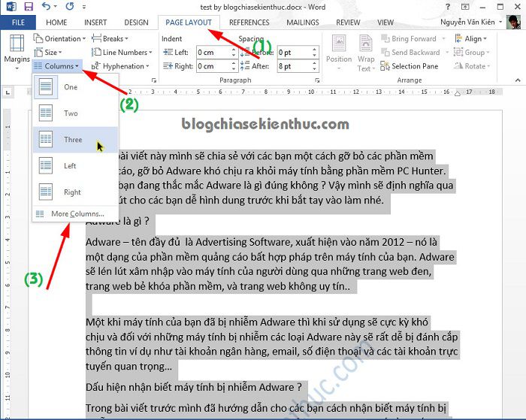Open the Align dropdown
This screenshot has height=420, width=526.
coord(470,38)
